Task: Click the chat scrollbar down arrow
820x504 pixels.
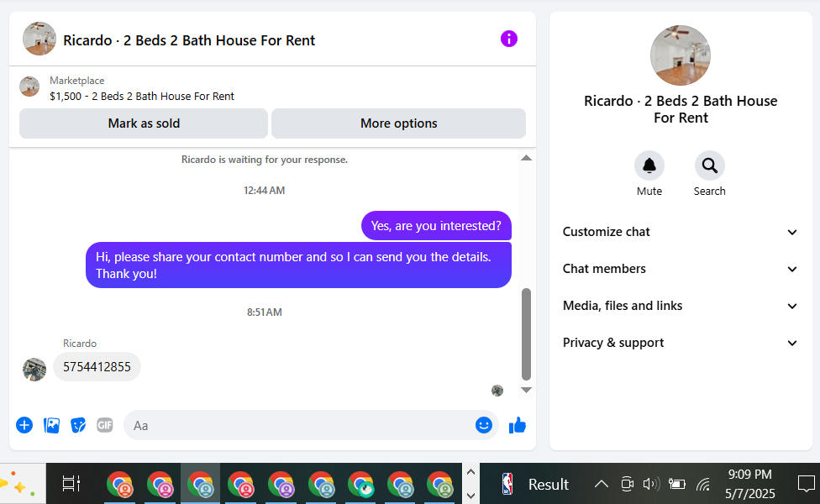Action: point(527,390)
